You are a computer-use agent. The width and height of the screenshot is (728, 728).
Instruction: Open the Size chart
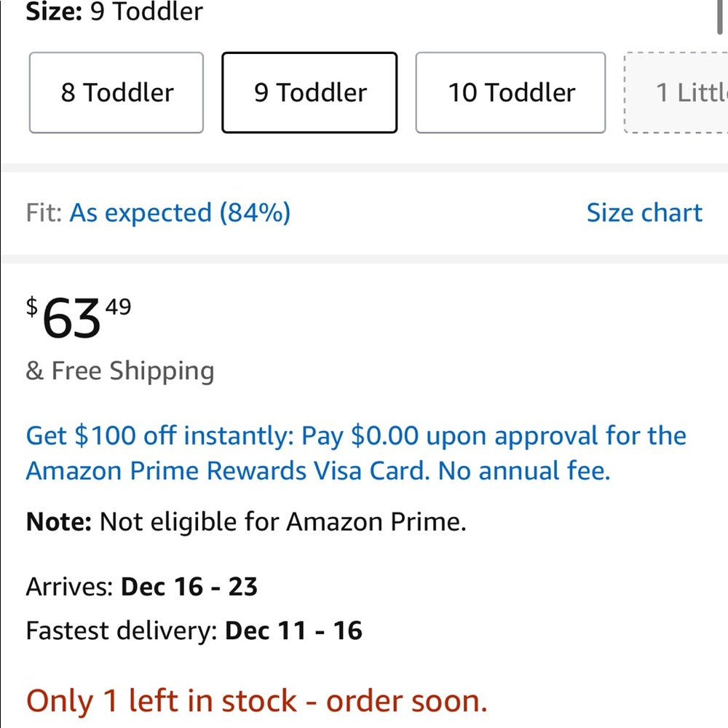[644, 212]
